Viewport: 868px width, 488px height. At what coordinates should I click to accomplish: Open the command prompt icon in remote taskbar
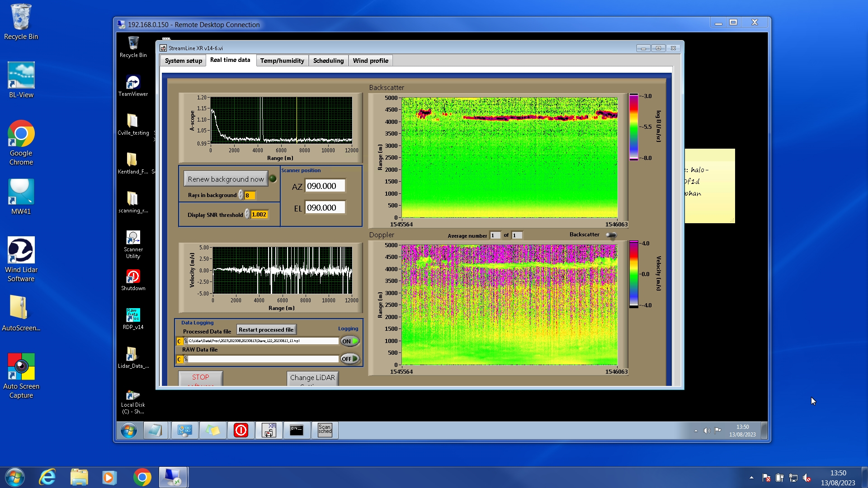pyautogui.click(x=297, y=430)
